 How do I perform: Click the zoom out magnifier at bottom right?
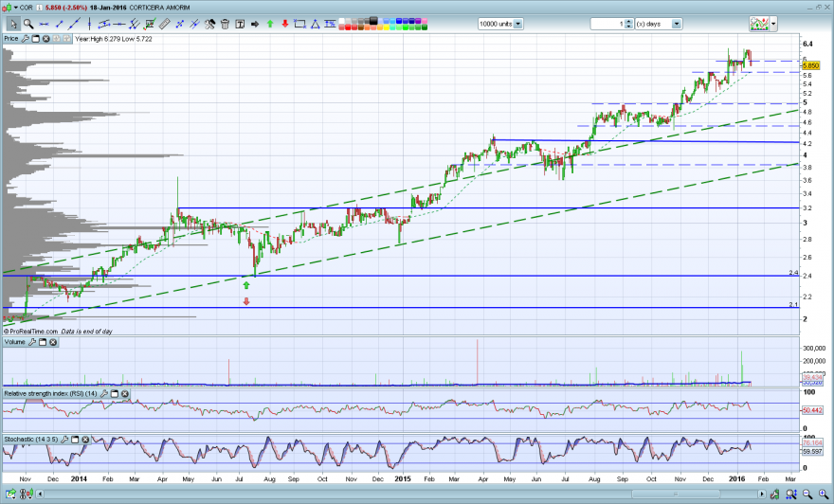[x=807, y=495]
